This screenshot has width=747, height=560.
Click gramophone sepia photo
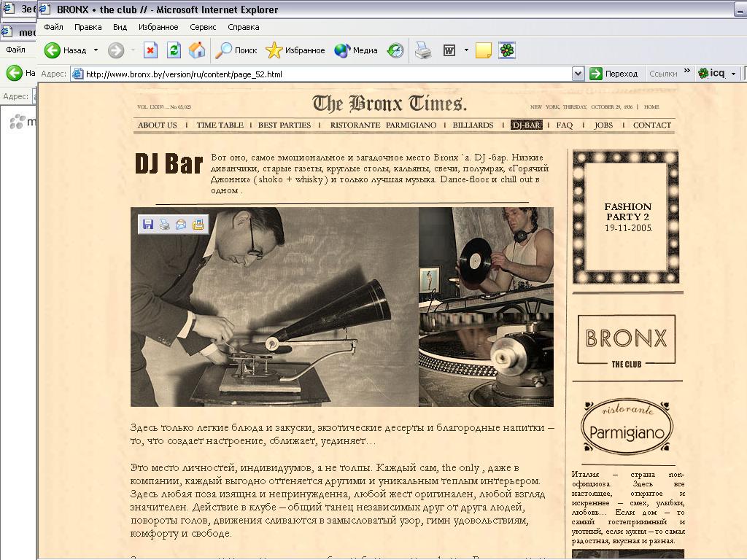coord(274,307)
